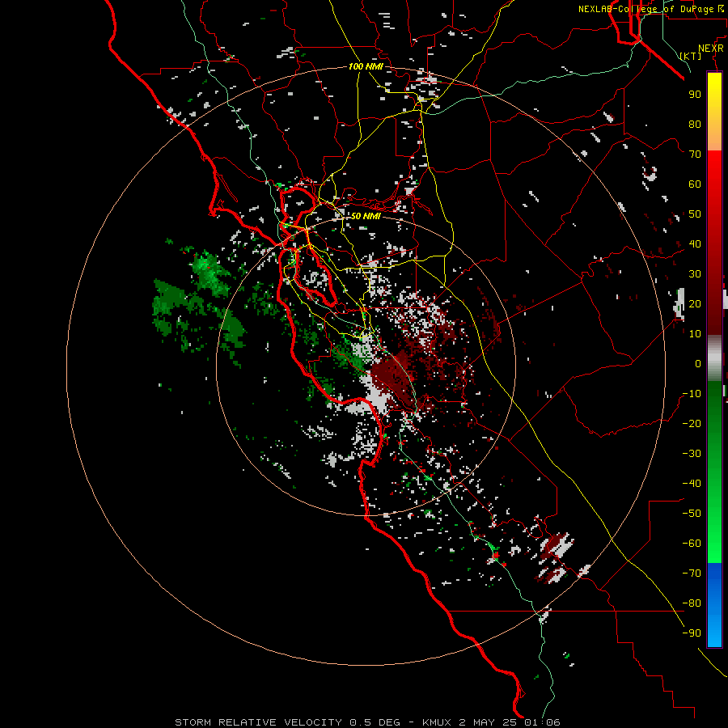Viewport: 728px width, 728px height.
Task: Click the -70 scale label
Action: [x=692, y=574]
